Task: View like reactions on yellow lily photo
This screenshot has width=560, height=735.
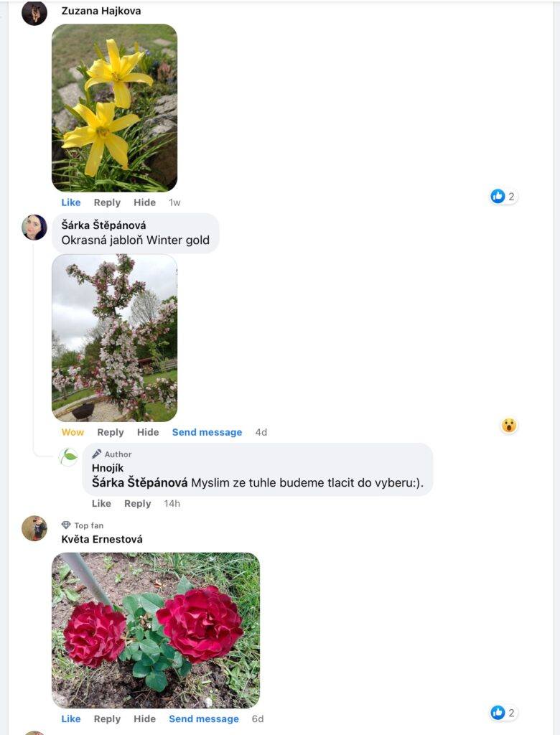Action: (504, 196)
